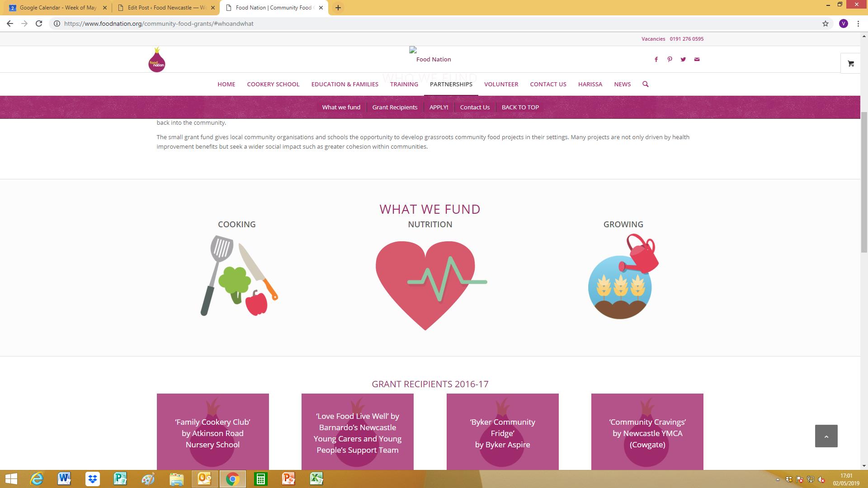Open Outlook from the taskbar

tap(204, 479)
